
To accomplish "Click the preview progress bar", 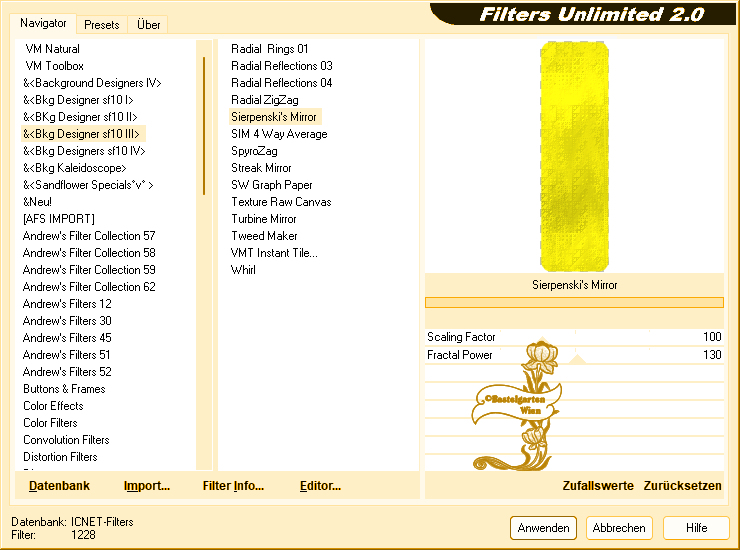I will coord(574,302).
